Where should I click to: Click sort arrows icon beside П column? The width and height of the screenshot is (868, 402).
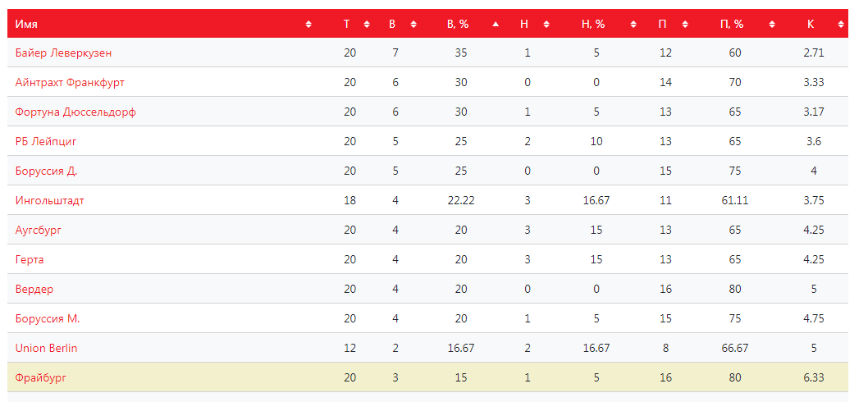[685, 25]
